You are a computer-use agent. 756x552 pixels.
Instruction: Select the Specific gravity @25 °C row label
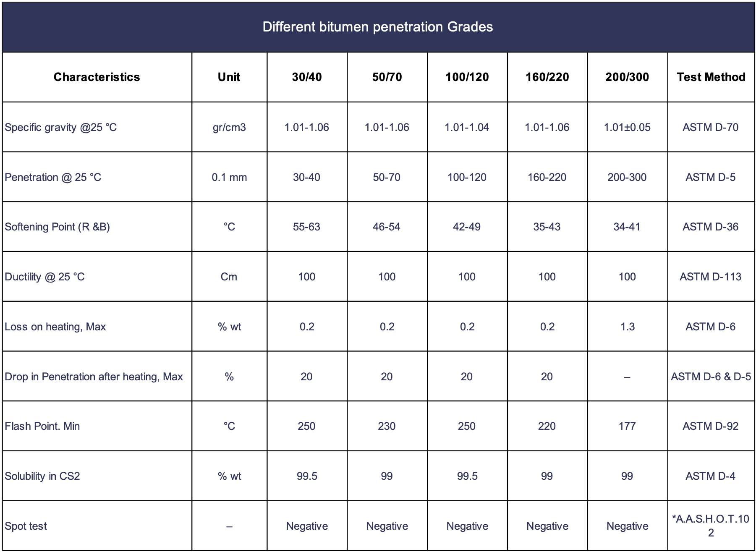[x=61, y=127]
